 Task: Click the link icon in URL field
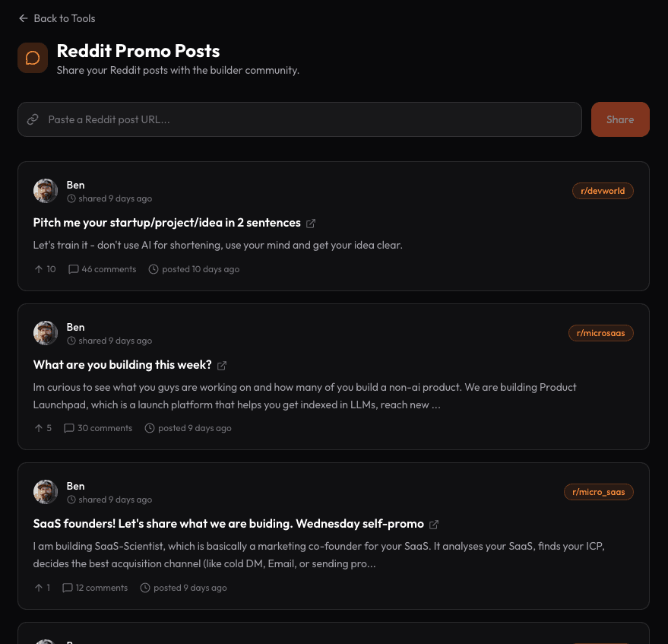pyautogui.click(x=33, y=119)
